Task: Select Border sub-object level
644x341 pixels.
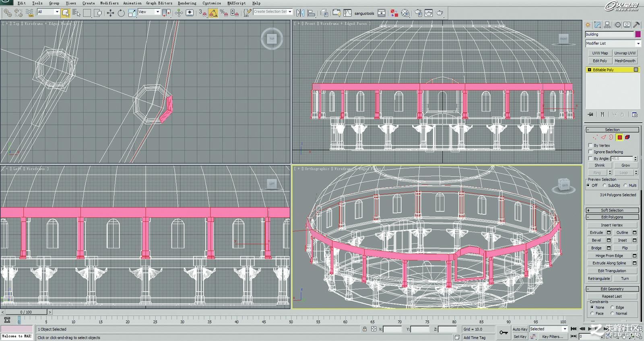Action: pos(611,137)
